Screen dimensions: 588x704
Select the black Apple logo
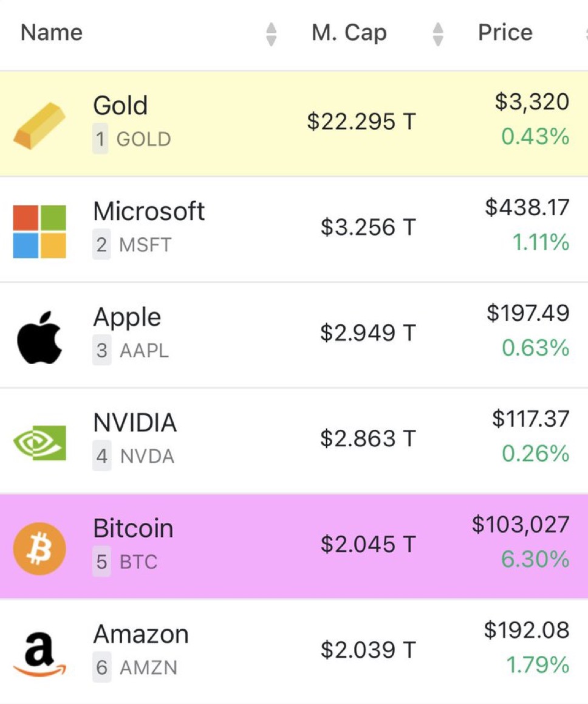(x=39, y=337)
